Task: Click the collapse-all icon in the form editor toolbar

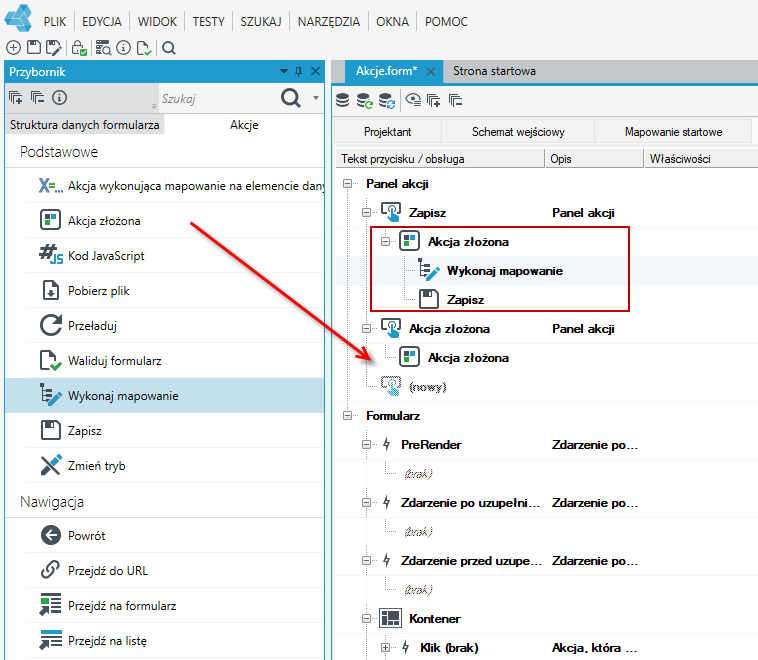Action: coord(455,101)
